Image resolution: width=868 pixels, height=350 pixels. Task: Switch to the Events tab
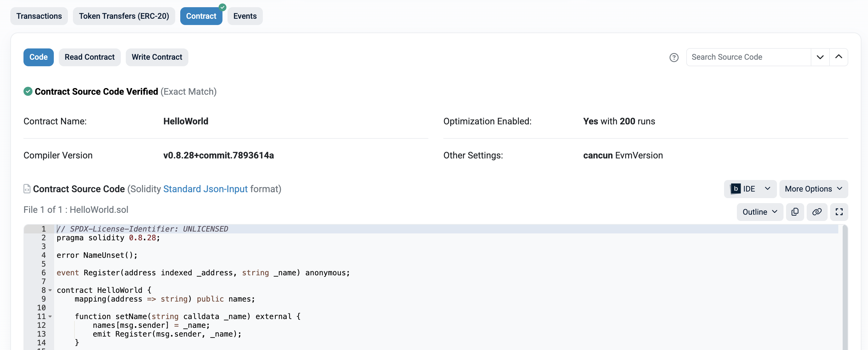click(x=245, y=16)
